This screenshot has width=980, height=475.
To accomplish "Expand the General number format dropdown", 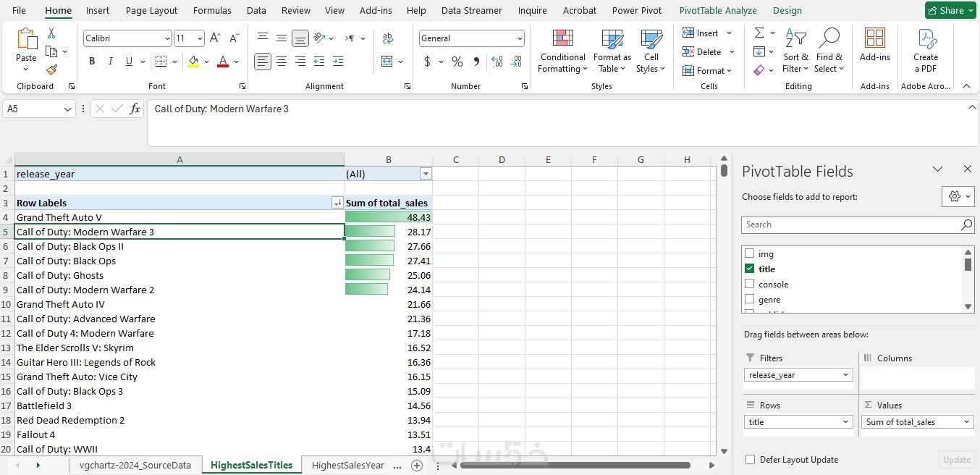I will tap(520, 38).
